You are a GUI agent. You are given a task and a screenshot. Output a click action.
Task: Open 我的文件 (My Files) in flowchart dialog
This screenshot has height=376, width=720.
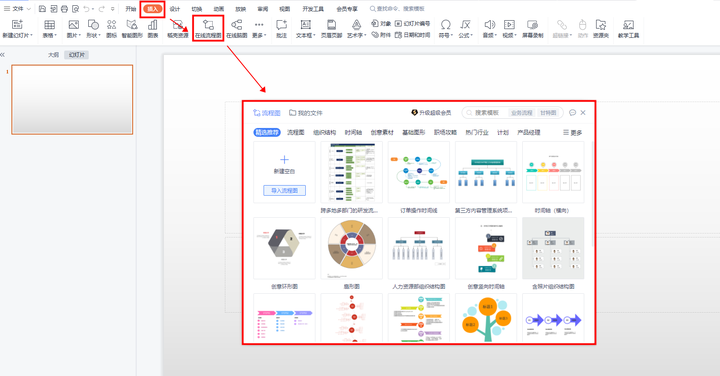tap(306, 112)
